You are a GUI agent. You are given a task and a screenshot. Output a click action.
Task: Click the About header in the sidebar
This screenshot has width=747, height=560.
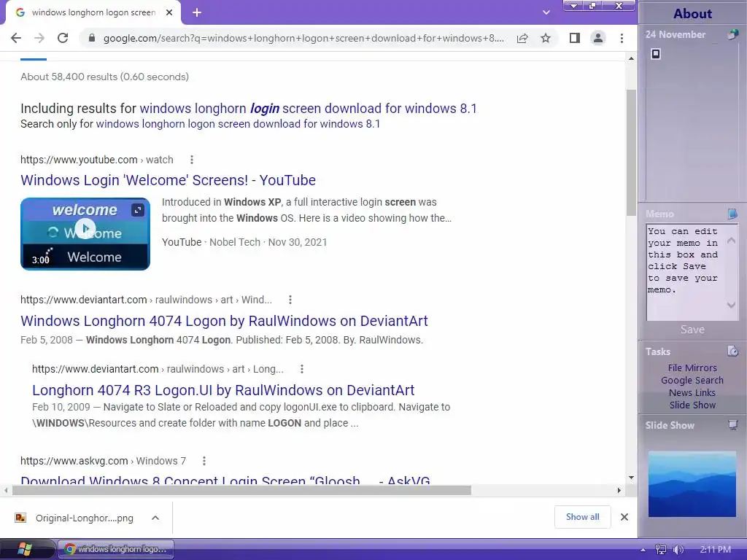point(692,14)
